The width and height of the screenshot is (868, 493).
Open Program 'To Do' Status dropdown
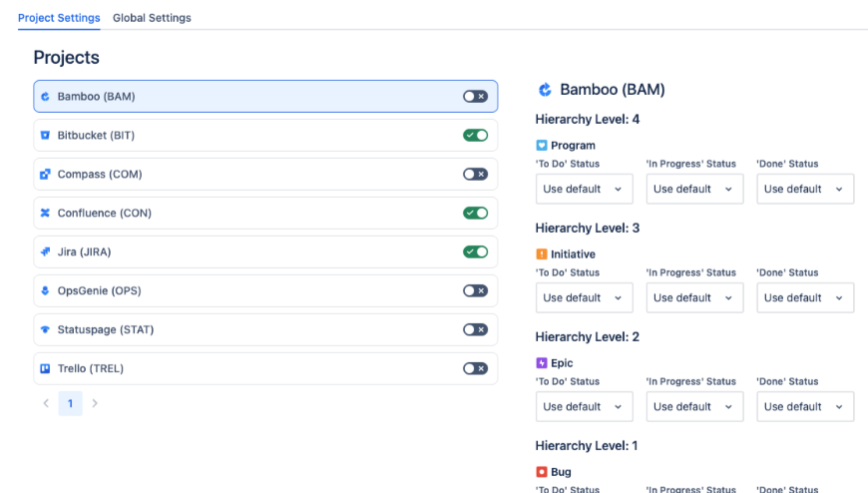click(x=584, y=189)
